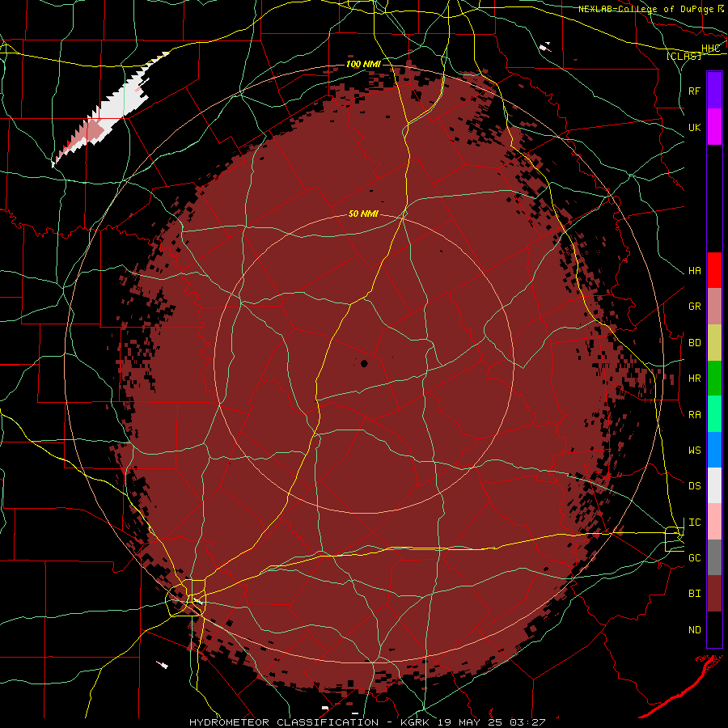The width and height of the screenshot is (728, 728).
Task: Click the 'GC' legend label
Action: (x=695, y=558)
